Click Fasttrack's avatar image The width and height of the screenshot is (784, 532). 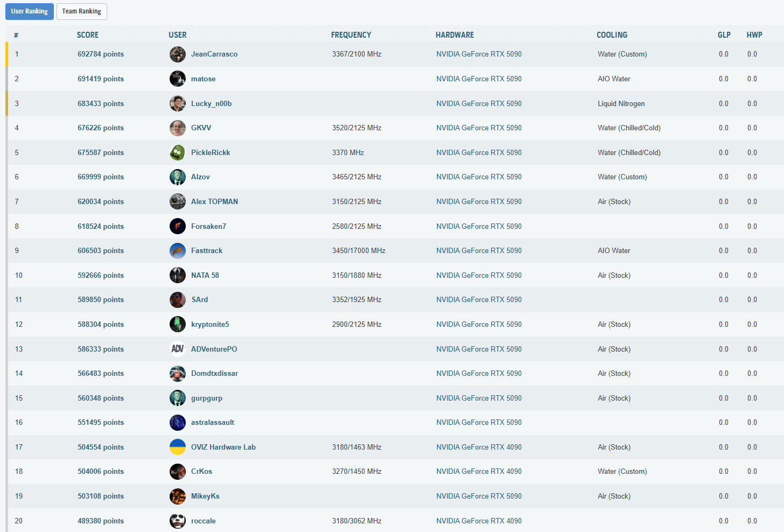point(177,251)
